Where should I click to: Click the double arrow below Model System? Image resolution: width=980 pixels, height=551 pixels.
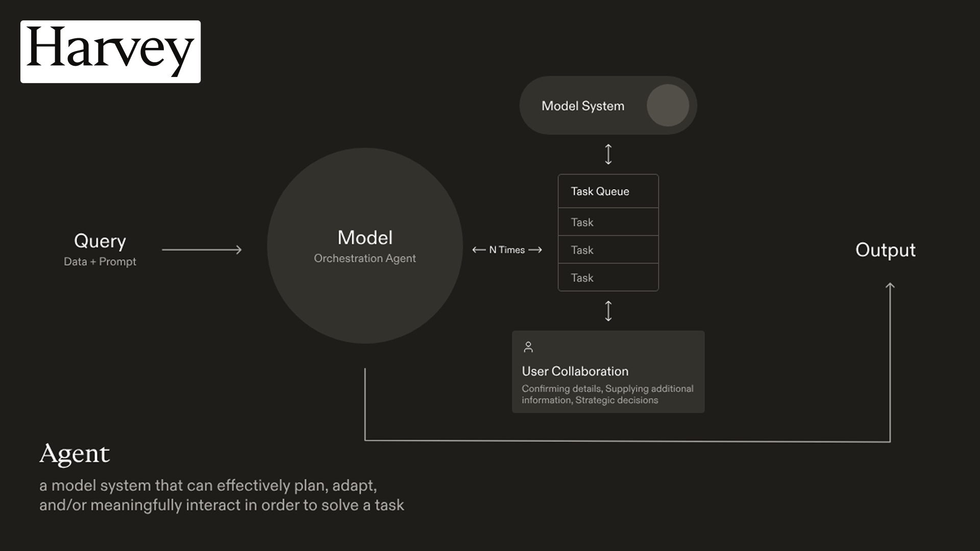[x=608, y=154]
